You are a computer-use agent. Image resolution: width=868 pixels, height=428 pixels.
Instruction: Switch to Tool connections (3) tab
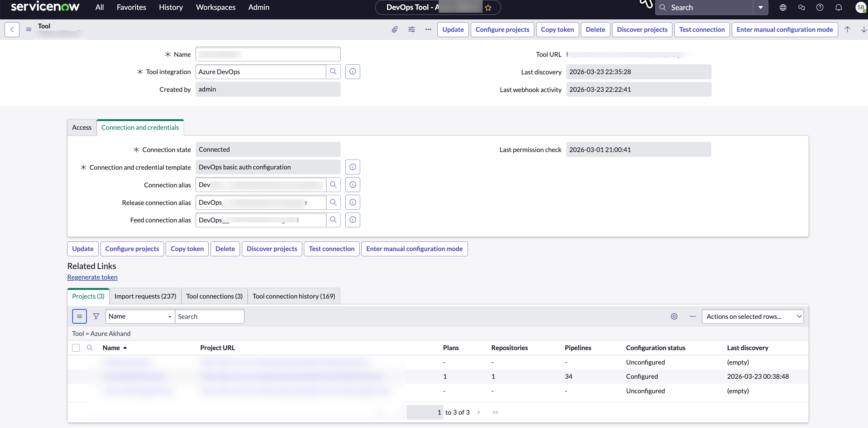coord(214,296)
